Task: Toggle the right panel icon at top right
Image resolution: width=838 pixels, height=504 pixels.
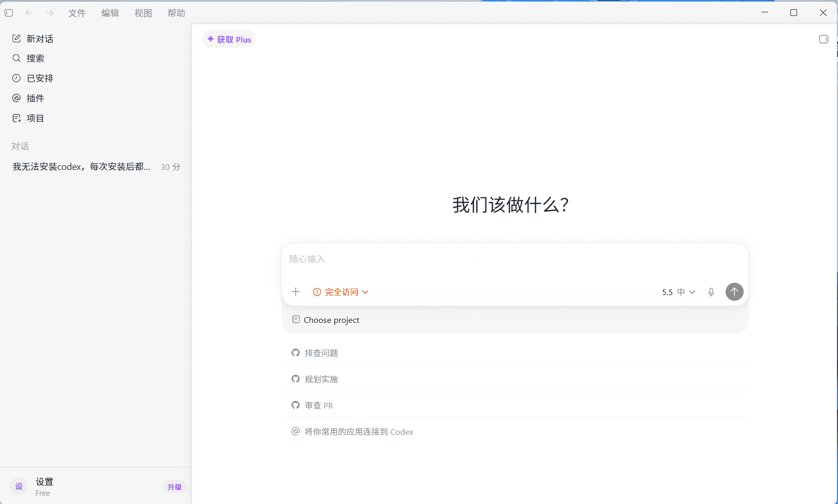Action: coord(823,39)
